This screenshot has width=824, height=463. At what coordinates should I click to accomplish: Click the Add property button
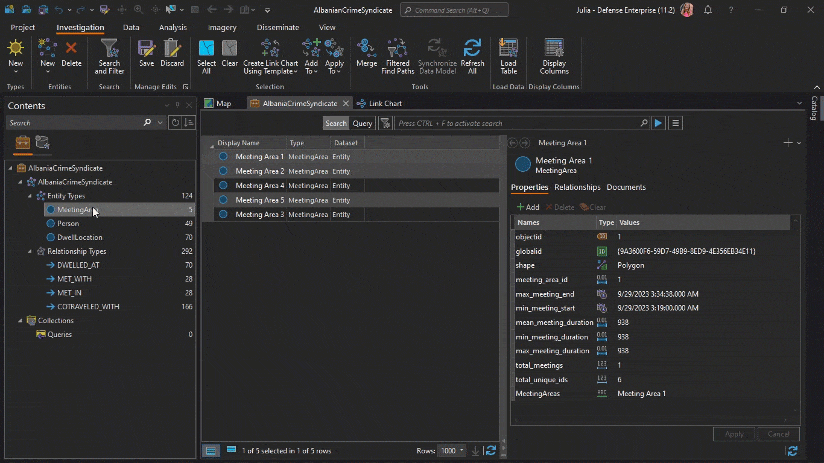pyautogui.click(x=528, y=207)
